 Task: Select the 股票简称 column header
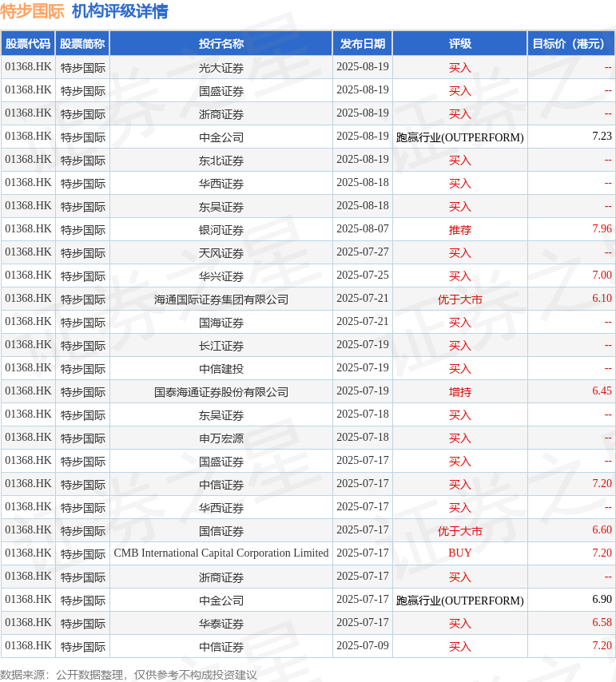point(82,43)
